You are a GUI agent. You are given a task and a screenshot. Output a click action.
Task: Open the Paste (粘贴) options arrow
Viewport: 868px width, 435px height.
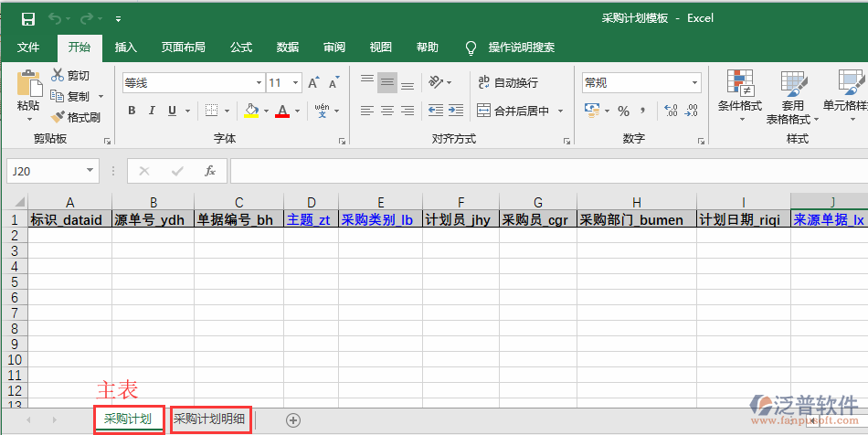[29, 119]
